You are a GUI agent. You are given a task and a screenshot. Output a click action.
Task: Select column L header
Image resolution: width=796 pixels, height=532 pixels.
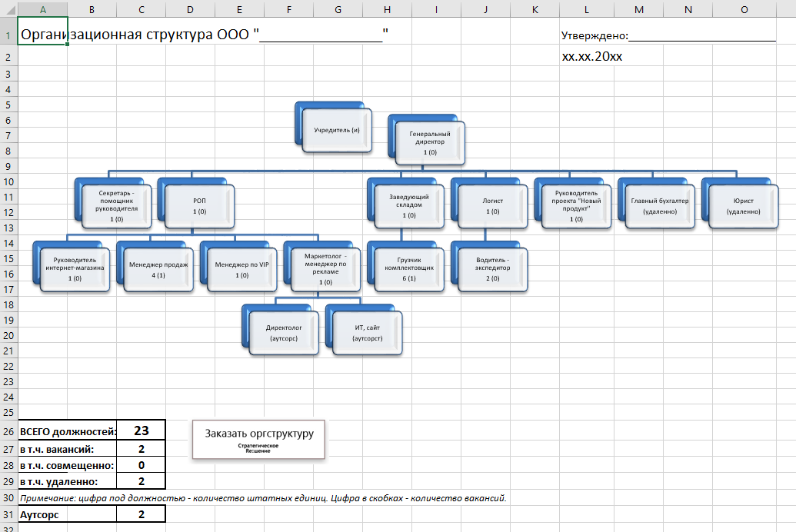(x=586, y=9)
